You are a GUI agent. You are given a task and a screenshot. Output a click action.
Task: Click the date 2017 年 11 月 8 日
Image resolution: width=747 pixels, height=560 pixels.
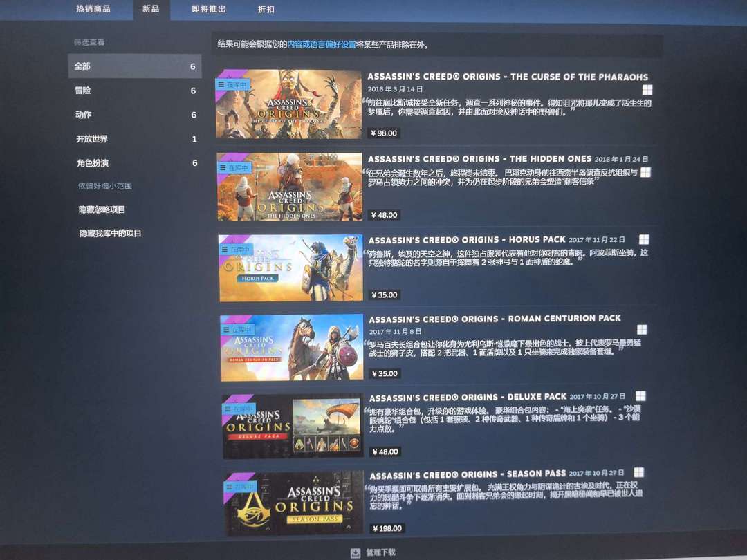pos(396,331)
